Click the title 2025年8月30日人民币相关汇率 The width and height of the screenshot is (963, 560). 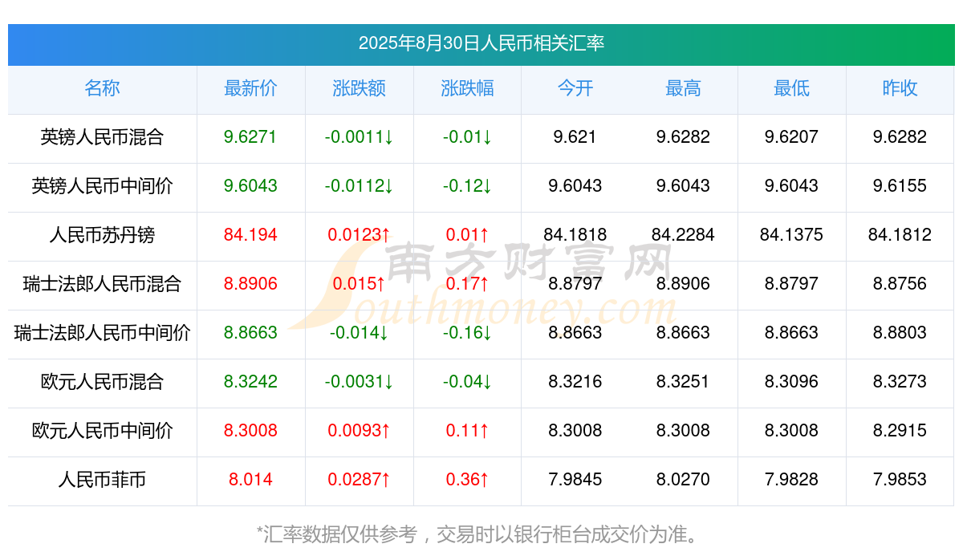click(481, 43)
